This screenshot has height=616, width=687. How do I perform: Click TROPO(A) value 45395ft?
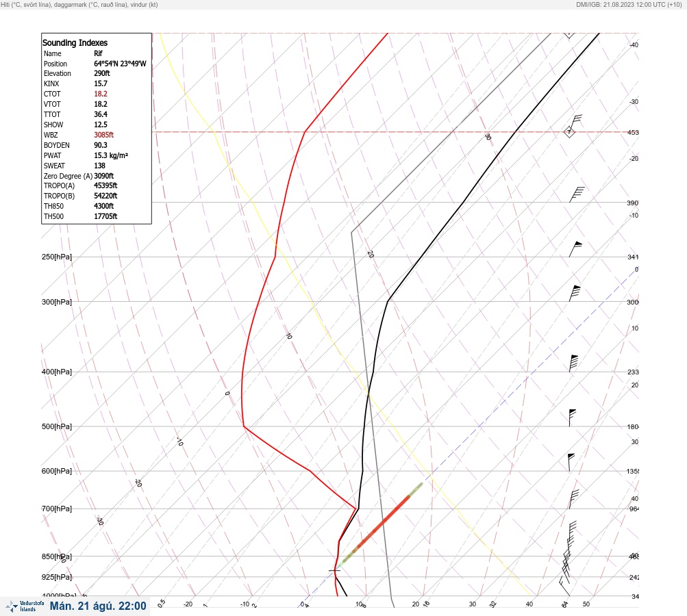tap(105, 185)
